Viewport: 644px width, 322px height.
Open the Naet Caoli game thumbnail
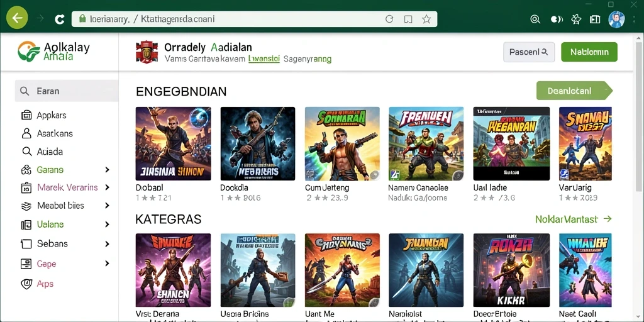tap(586, 270)
